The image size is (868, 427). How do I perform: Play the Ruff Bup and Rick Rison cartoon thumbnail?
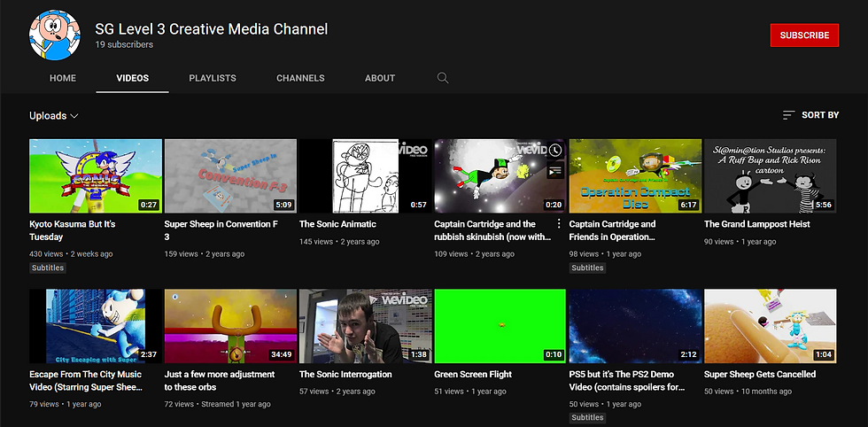770,176
